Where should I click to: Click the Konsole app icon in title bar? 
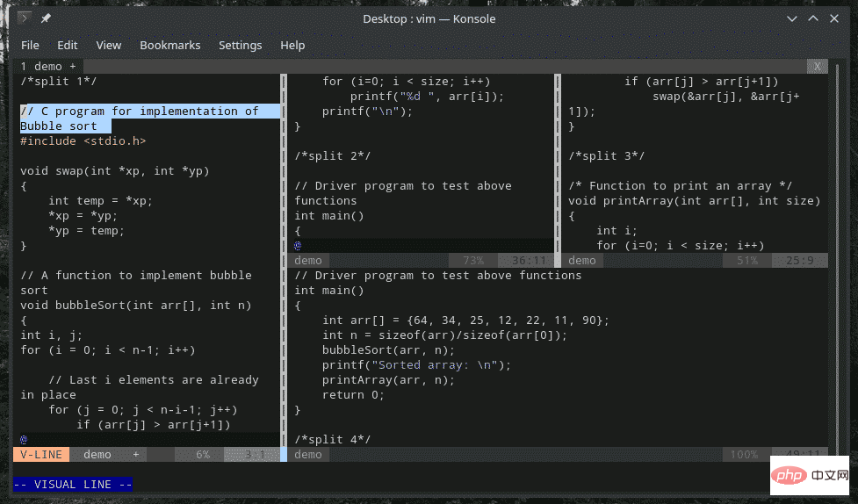[x=25, y=18]
